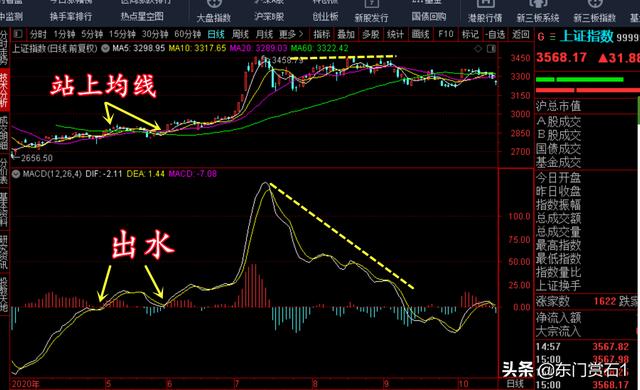Toggle 自选 watchlist for this index

pyautogui.click(x=495, y=34)
